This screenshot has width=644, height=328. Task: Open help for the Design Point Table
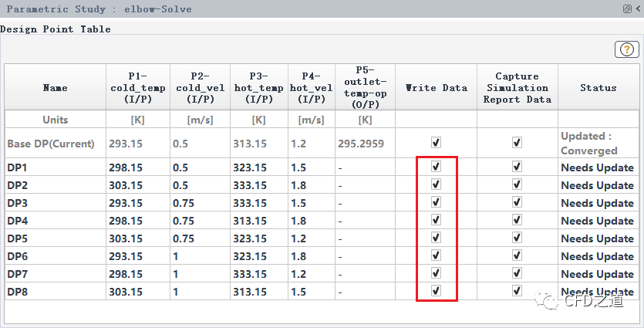626,49
